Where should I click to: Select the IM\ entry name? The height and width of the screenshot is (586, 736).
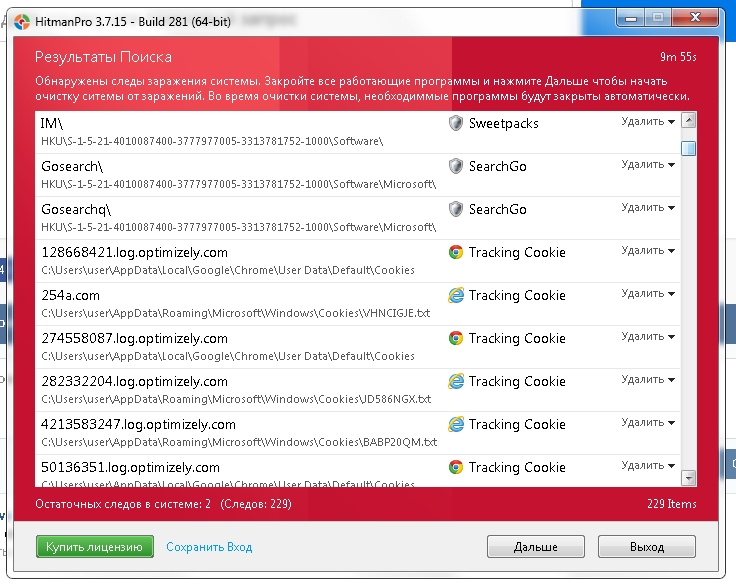pyautogui.click(x=52, y=123)
